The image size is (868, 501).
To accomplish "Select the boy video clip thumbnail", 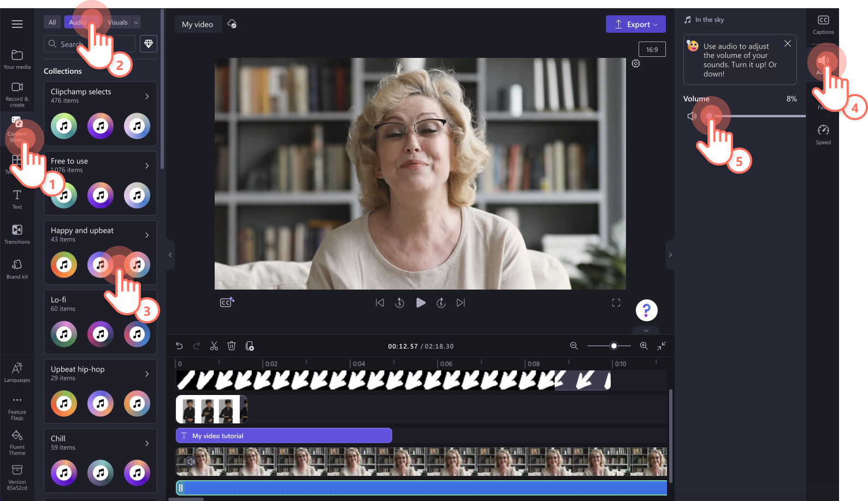I will [x=211, y=409].
